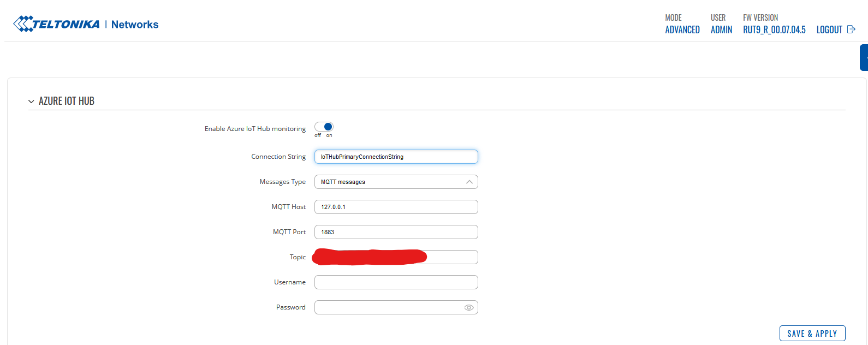Click the 'Messages Type' label

pyautogui.click(x=283, y=182)
